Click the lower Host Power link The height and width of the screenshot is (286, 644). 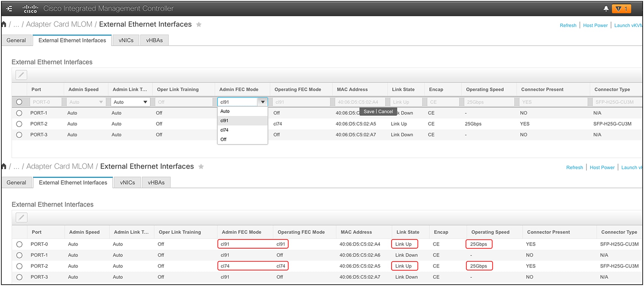point(602,168)
